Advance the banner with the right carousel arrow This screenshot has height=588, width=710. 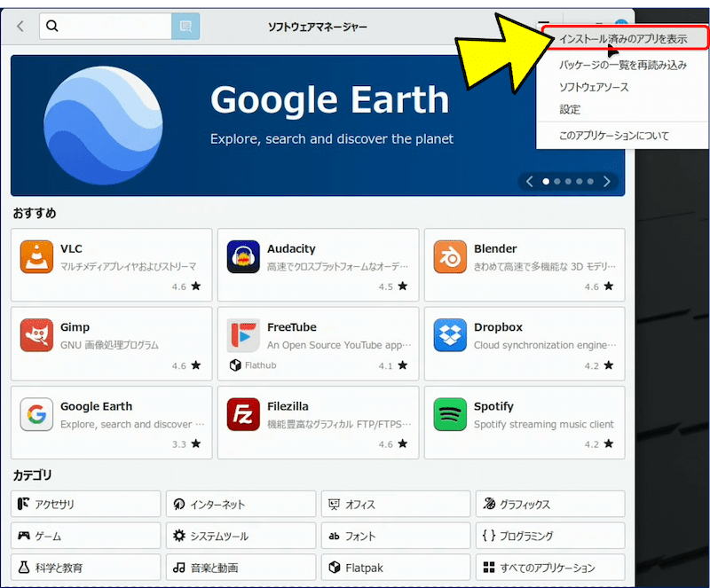click(607, 181)
